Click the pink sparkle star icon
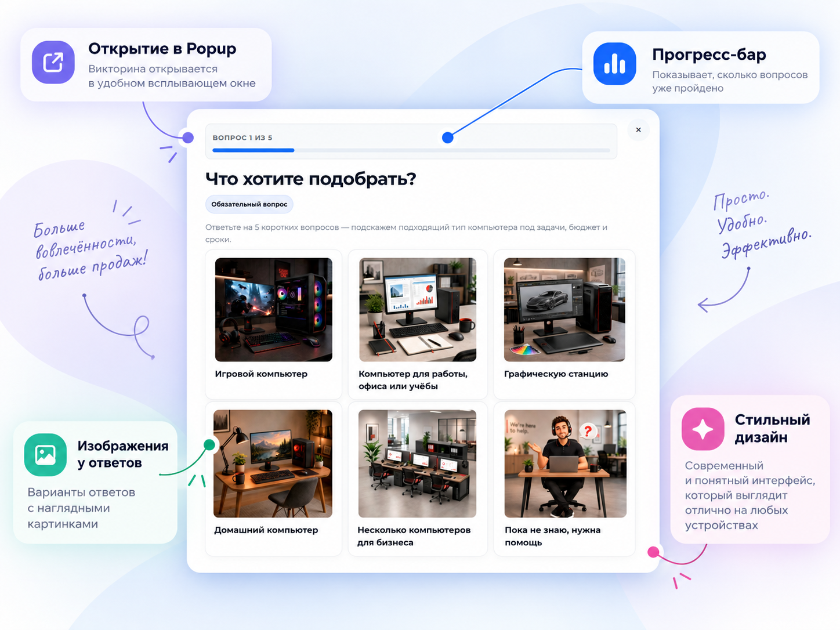Screen dimensions: 840x630 [703, 429]
